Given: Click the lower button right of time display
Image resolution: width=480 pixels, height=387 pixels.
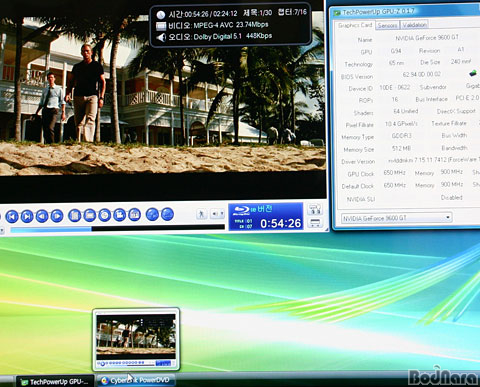Looking at the screenshot, I should (315, 223).
